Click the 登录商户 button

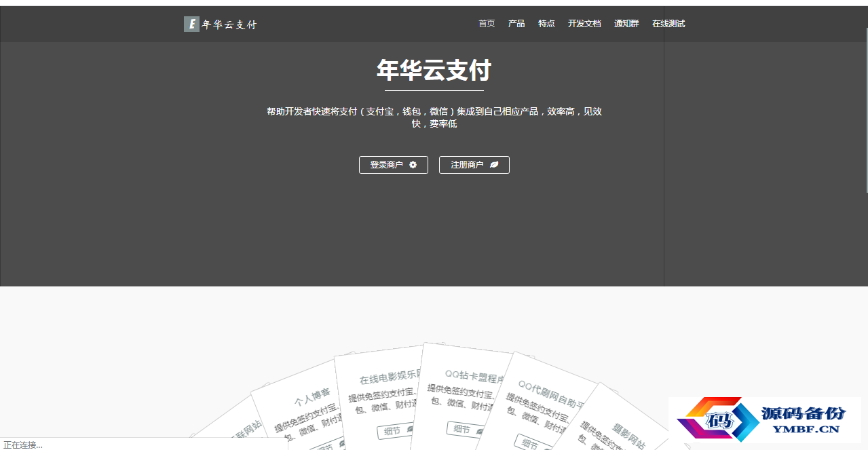[x=394, y=165]
